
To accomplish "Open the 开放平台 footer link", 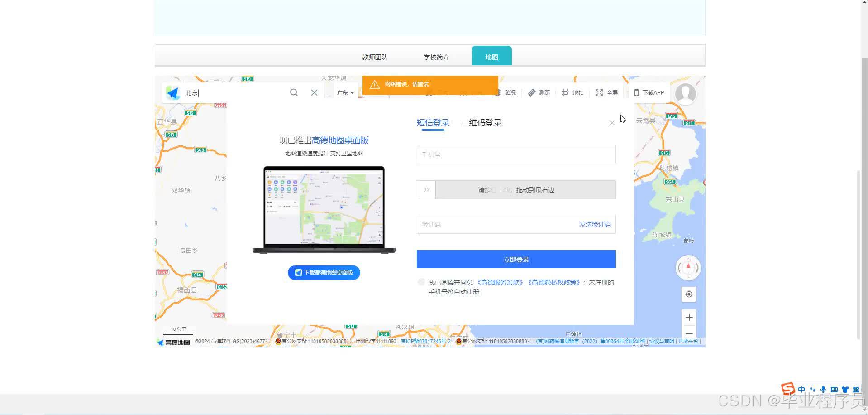I will 688,341.
